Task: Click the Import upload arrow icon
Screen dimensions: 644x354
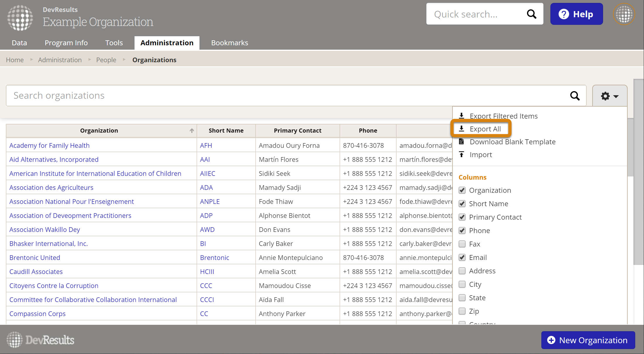Action: [462, 155]
